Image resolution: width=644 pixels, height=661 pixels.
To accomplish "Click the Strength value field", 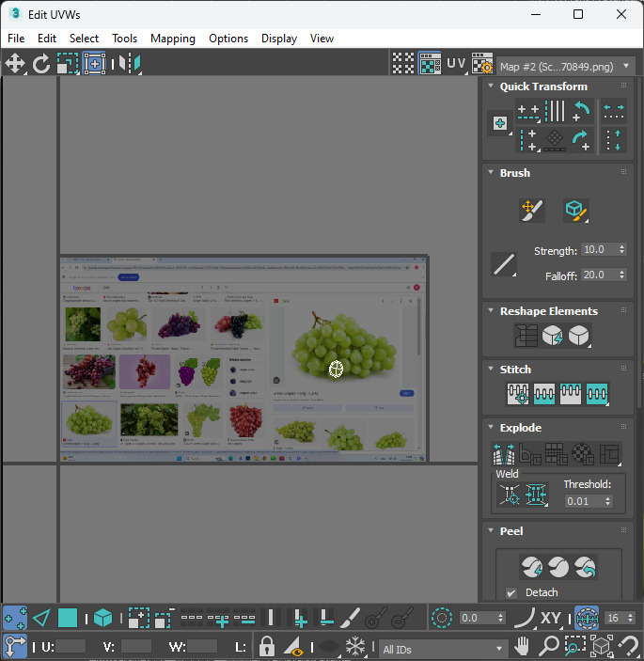I will point(599,249).
